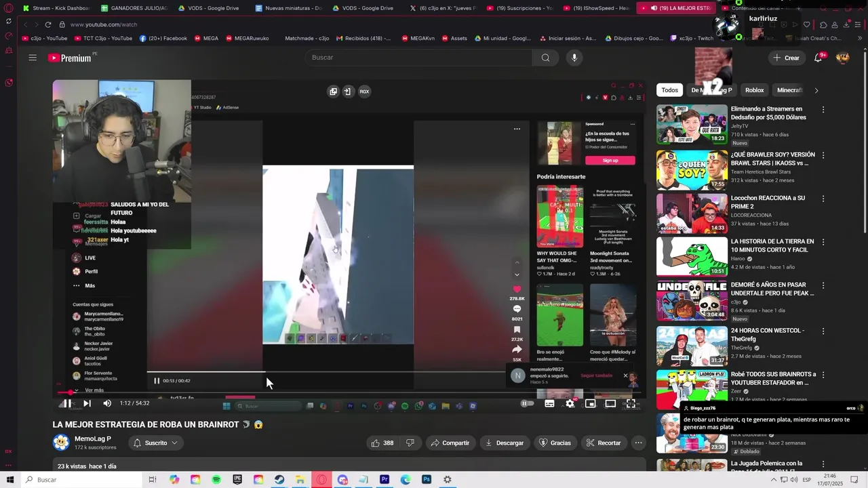Click TikTok heart like icon in video
Screen dimensions: 868x488
[517, 289]
